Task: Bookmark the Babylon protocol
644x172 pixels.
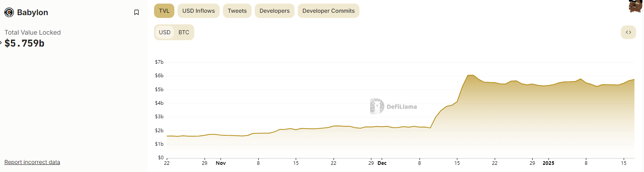Action: point(137,12)
